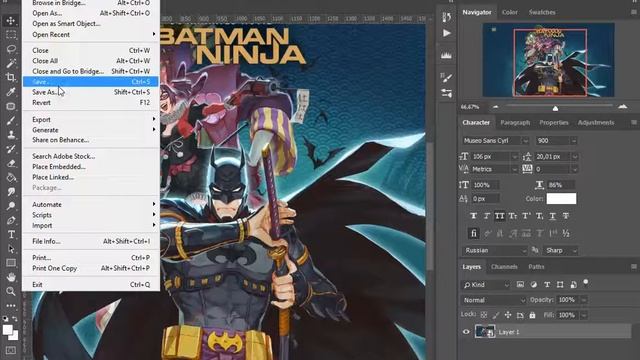
Task: Select the Horizontal Type tool
Action: [x=11, y=235]
